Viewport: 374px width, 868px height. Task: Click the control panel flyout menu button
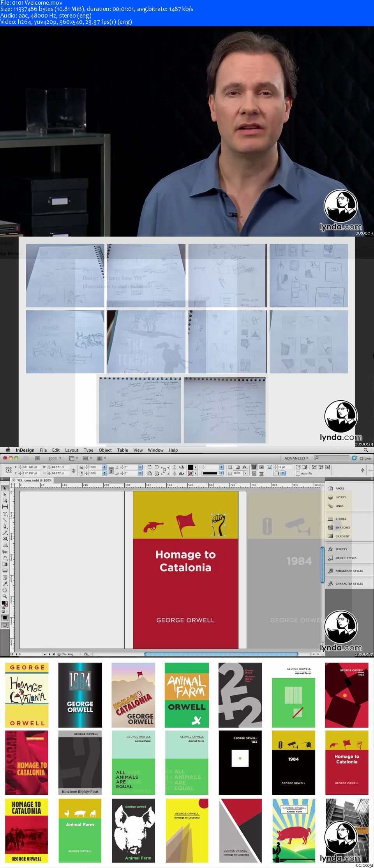370,470
